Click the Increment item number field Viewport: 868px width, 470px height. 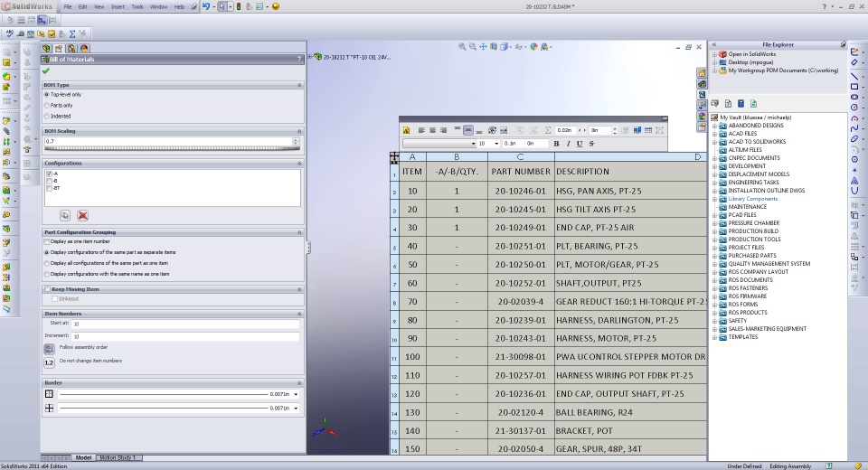click(185, 336)
